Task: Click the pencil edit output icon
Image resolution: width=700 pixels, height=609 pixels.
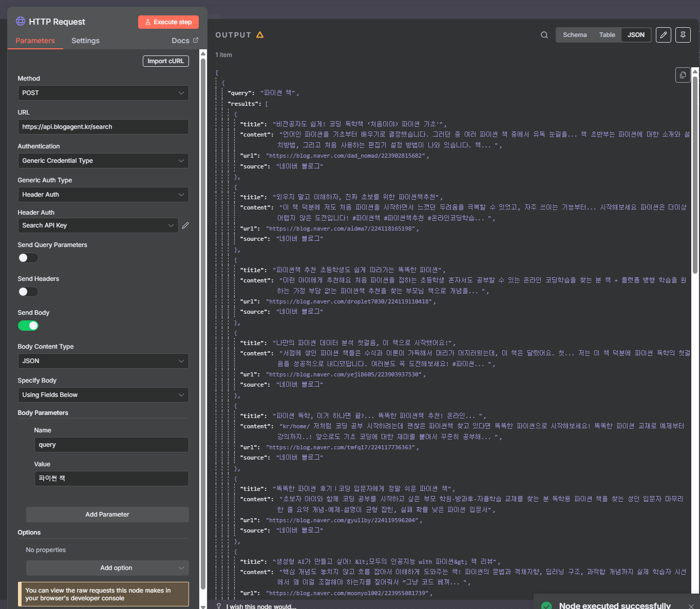Action: click(664, 35)
